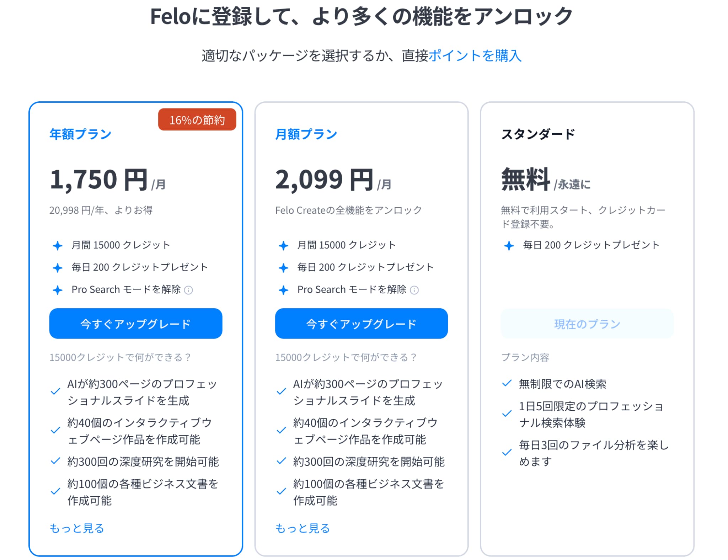The width and height of the screenshot is (728, 560).
Task: Select the 月額プラン heading
Action: pos(306,134)
